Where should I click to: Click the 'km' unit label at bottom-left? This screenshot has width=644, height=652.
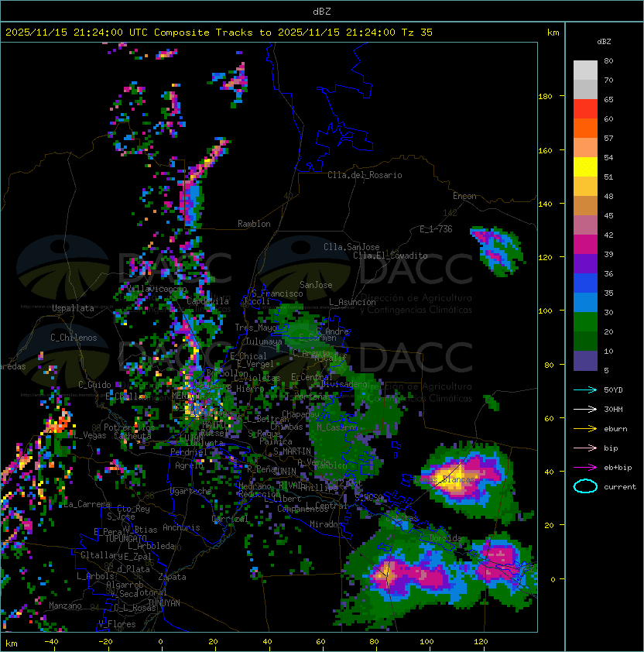click(12, 643)
